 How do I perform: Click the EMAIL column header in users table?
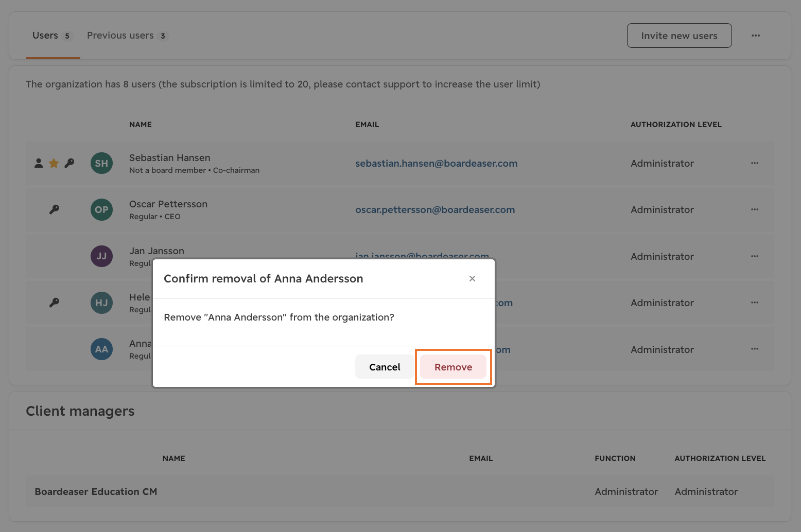click(x=367, y=125)
